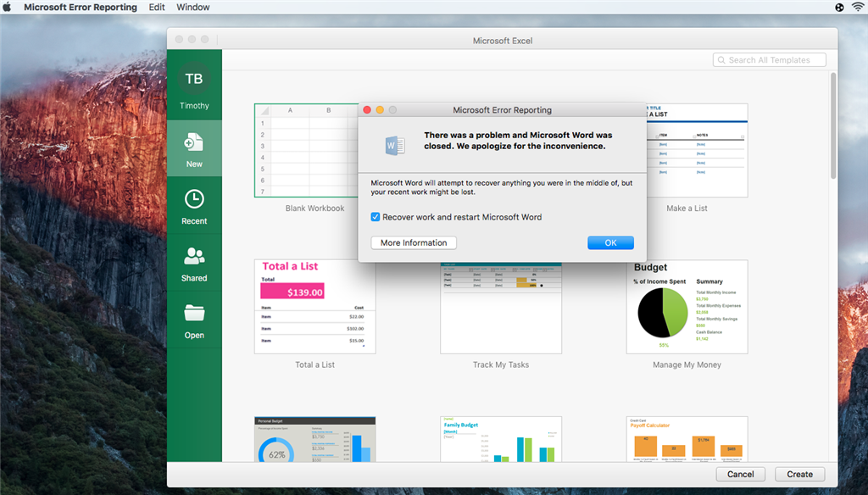Click the search magnifier icon
Viewport: 868px width, 495px height.
coord(721,60)
